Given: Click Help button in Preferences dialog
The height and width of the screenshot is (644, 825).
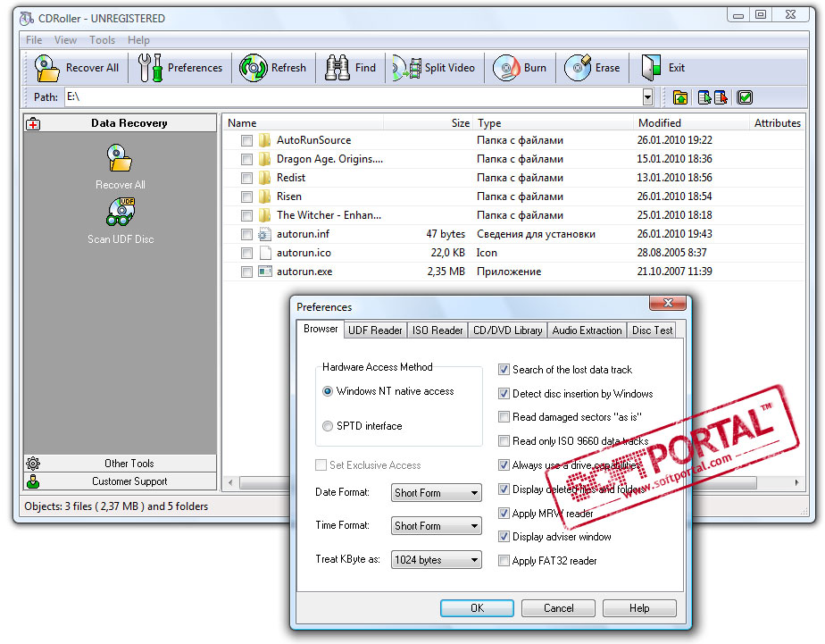Looking at the screenshot, I should [x=639, y=608].
